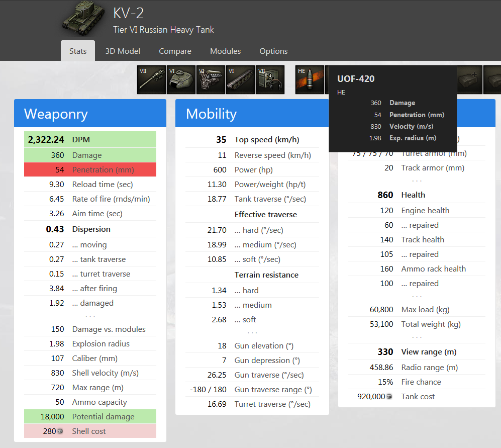Click the View range (m) row
The height and width of the screenshot is (448, 501).
tap(417, 352)
